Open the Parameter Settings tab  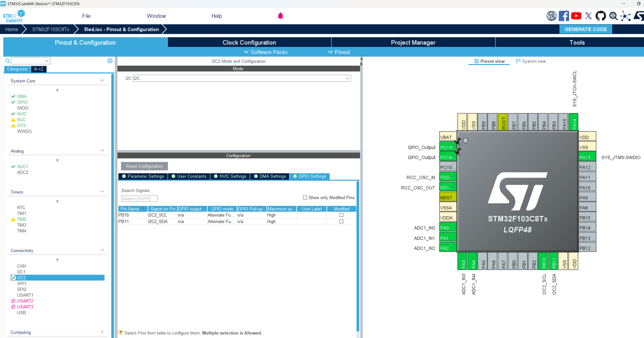pos(143,176)
